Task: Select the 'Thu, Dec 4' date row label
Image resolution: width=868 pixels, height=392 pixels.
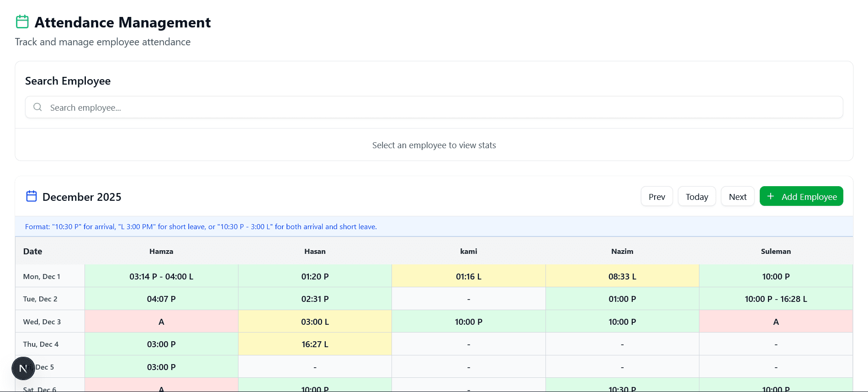Action: 41,344
